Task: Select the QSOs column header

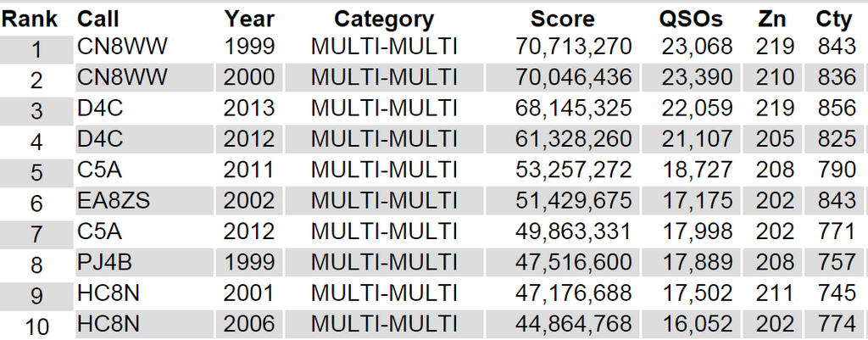Action: [691, 20]
